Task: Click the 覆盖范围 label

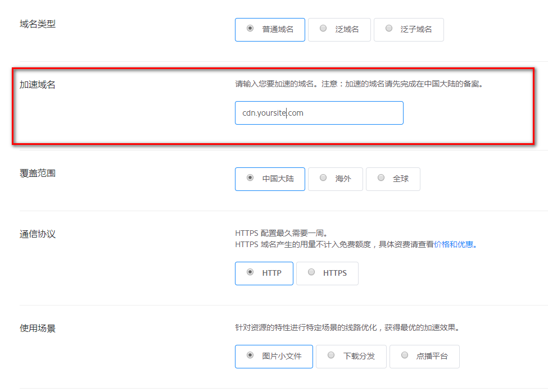Action: tap(38, 174)
